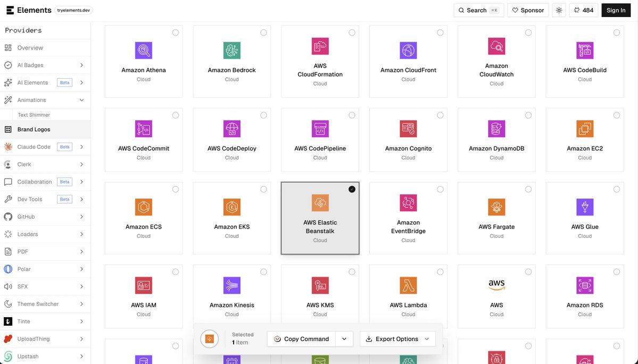Click the AWS Glue logo icon
This screenshot has height=364, width=638.
585,207
